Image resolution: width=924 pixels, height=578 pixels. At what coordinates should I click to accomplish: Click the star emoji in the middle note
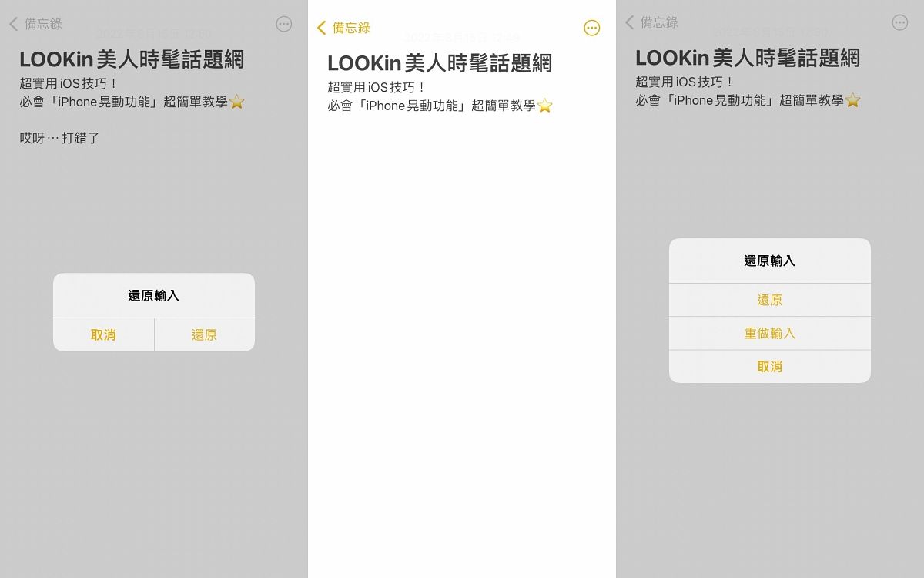tap(545, 106)
